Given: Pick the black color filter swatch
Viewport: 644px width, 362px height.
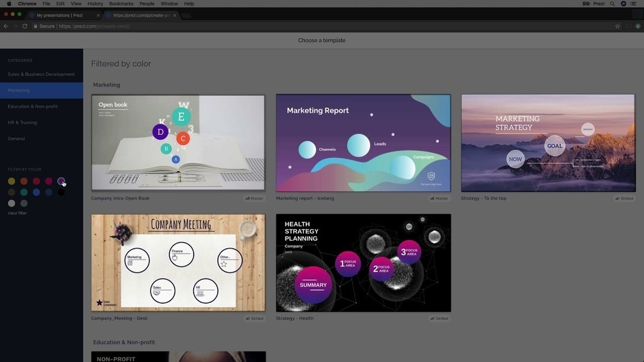Looking at the screenshot, I should click(x=61, y=192).
